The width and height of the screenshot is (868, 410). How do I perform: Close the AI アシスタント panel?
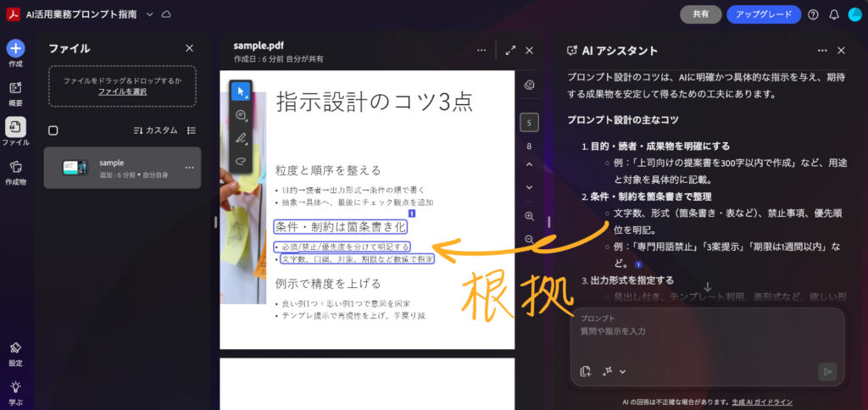pyautogui.click(x=841, y=50)
